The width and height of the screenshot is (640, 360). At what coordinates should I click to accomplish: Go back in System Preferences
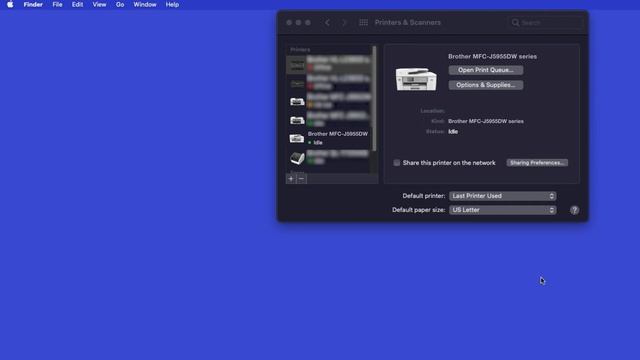pyautogui.click(x=327, y=22)
